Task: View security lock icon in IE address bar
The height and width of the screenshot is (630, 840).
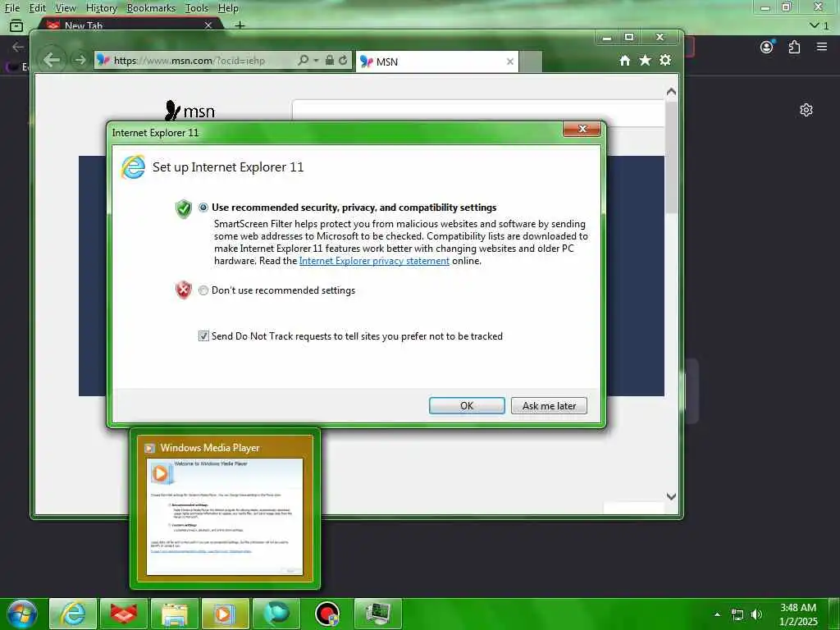Action: click(330, 60)
